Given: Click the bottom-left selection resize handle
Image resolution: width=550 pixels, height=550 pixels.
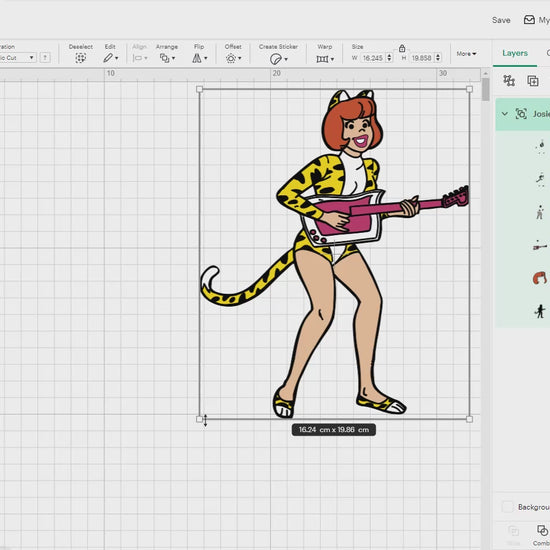Looking at the screenshot, I should (200, 419).
